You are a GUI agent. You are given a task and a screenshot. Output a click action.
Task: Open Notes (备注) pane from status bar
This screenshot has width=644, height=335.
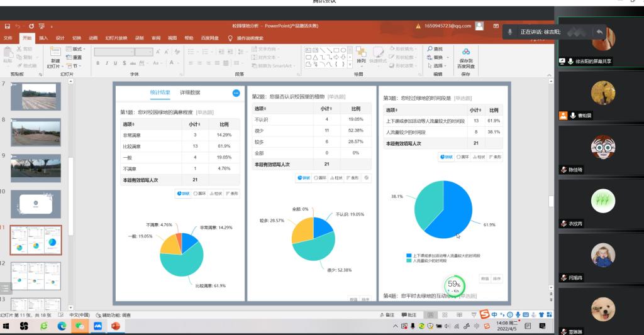388,315
